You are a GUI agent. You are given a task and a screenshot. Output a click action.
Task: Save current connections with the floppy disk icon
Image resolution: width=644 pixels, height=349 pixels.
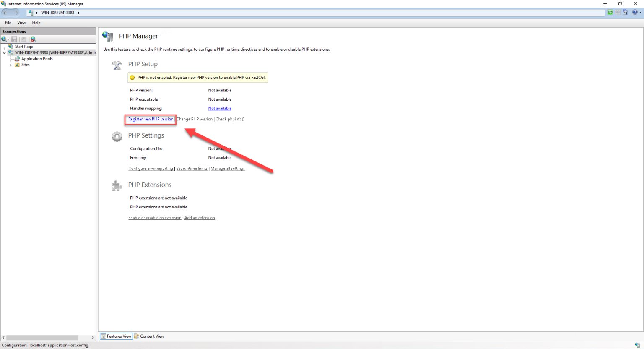(x=14, y=39)
